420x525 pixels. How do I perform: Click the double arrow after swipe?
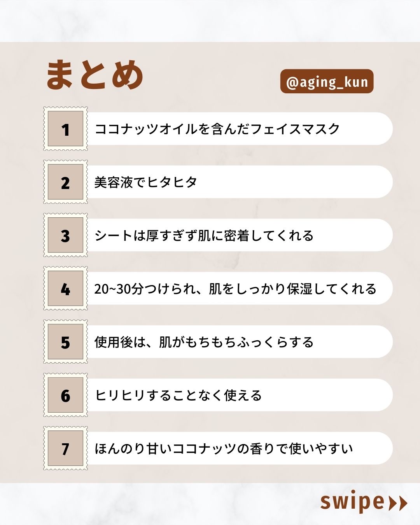pyautogui.click(x=398, y=503)
